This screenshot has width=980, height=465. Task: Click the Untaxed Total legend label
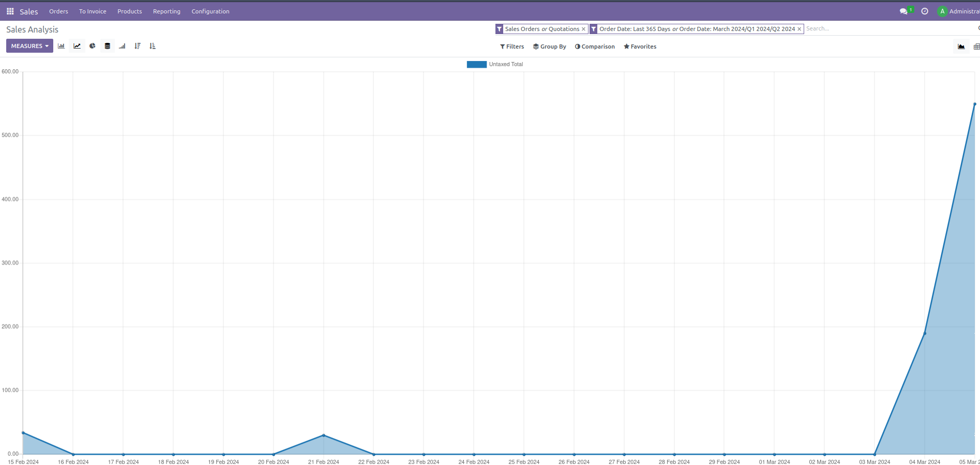(x=506, y=65)
